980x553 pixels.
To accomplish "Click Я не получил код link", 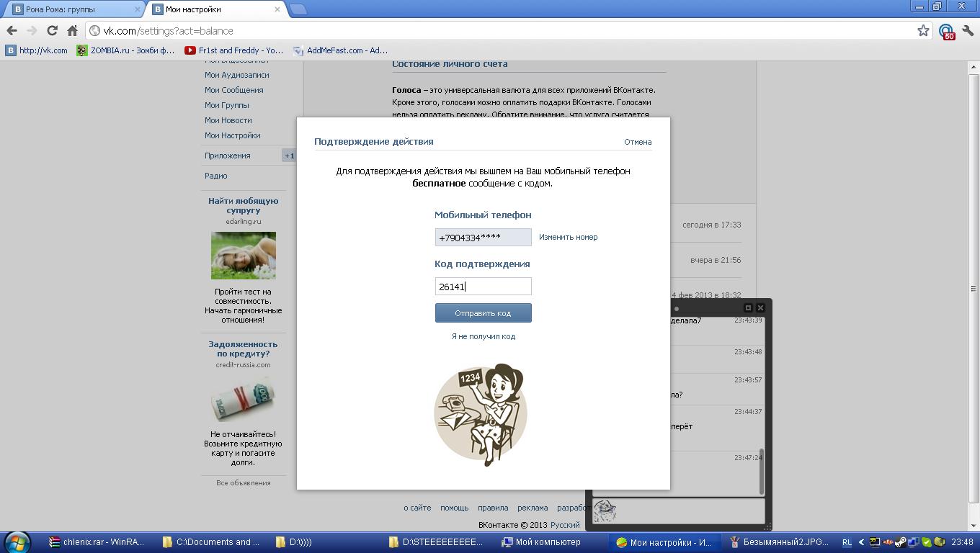I will 483,336.
